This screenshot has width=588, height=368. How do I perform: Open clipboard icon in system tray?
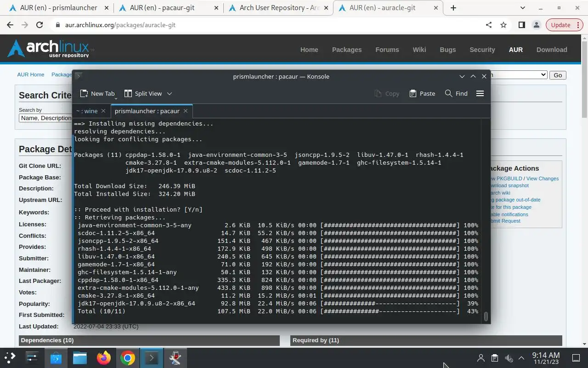pos(495,358)
